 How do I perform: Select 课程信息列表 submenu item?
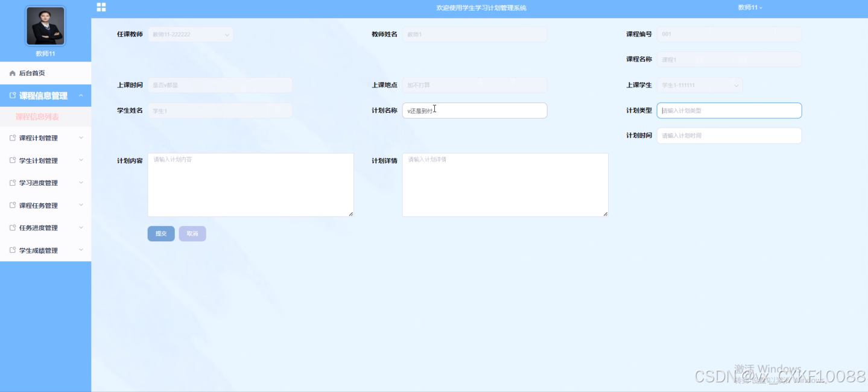(45, 117)
